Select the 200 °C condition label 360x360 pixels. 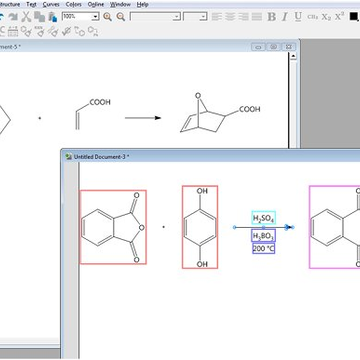tap(263, 249)
